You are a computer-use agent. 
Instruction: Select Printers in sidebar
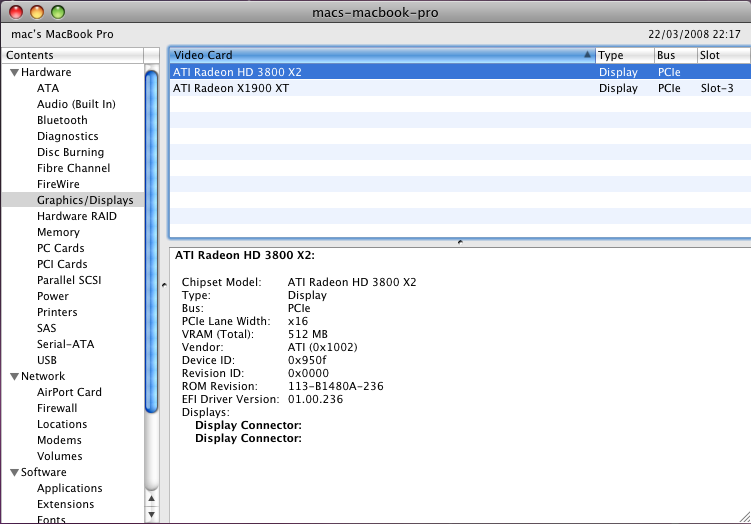pyautogui.click(x=57, y=312)
